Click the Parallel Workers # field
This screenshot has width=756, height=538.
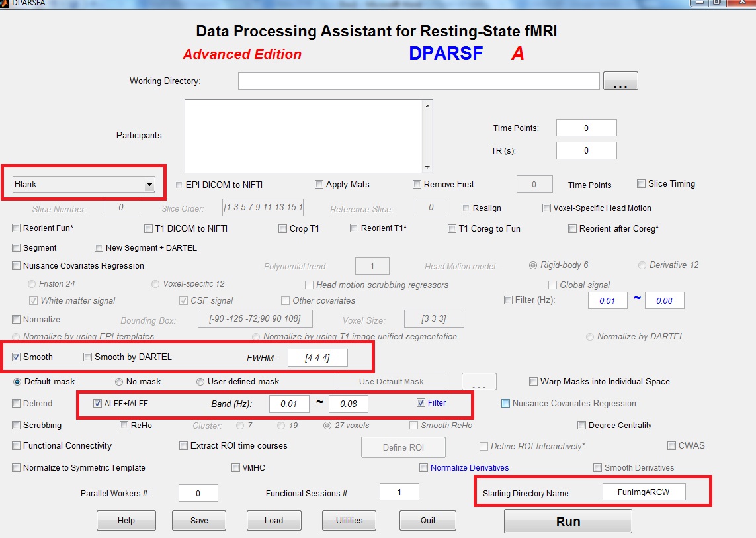pos(198,493)
